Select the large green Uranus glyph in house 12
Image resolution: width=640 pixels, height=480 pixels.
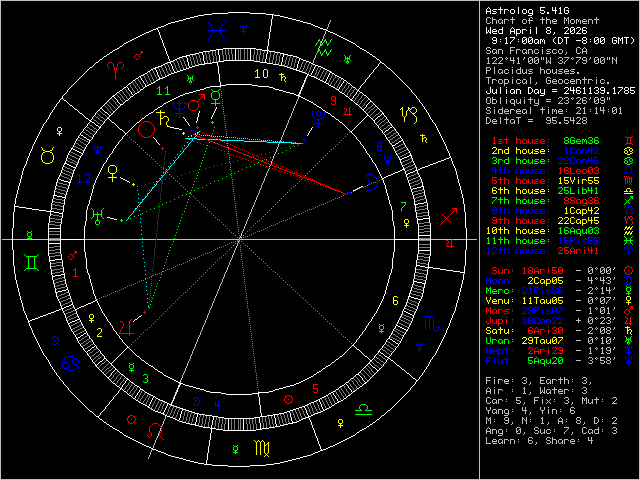(x=98, y=216)
